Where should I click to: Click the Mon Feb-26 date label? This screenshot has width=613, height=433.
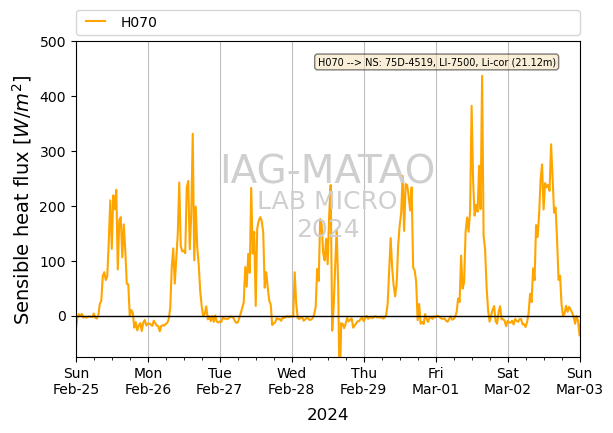(148, 381)
